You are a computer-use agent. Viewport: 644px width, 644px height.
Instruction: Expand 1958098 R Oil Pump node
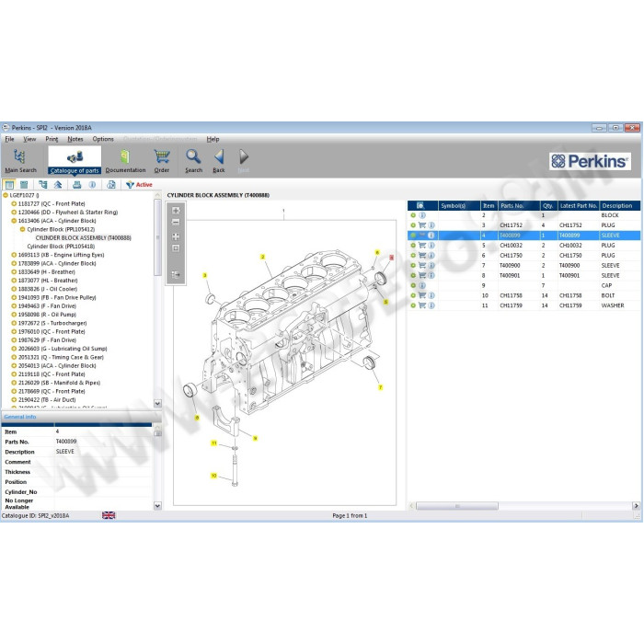click(x=14, y=315)
